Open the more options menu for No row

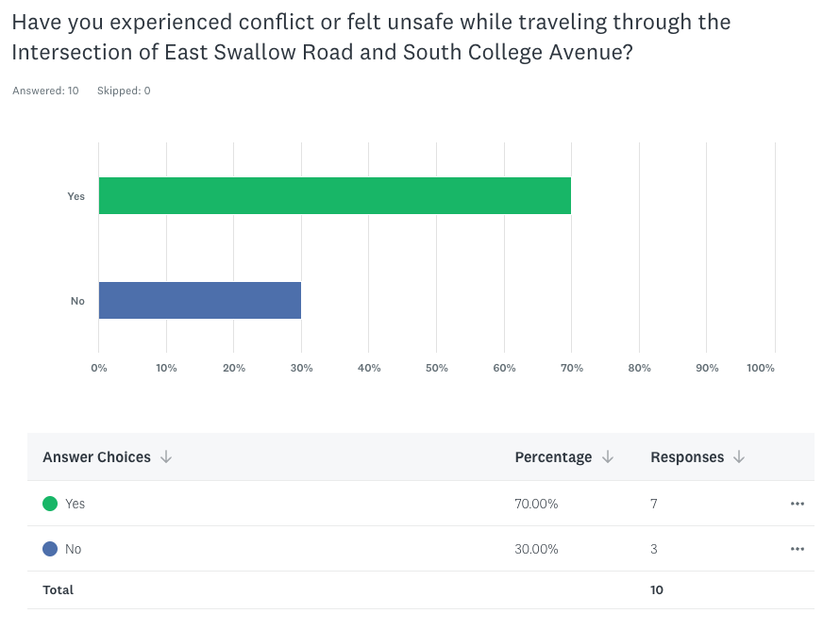[x=798, y=549]
